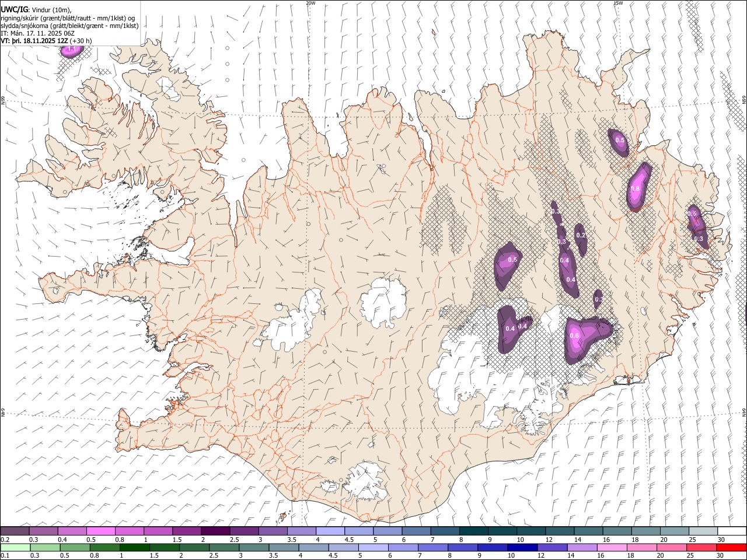Pick the light pink rain swatch between 16 and 18

611,547
